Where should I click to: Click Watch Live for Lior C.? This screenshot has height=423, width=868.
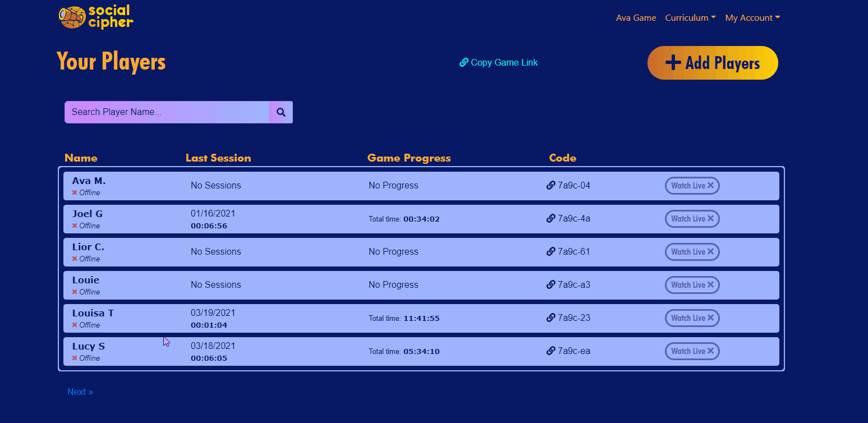point(692,252)
